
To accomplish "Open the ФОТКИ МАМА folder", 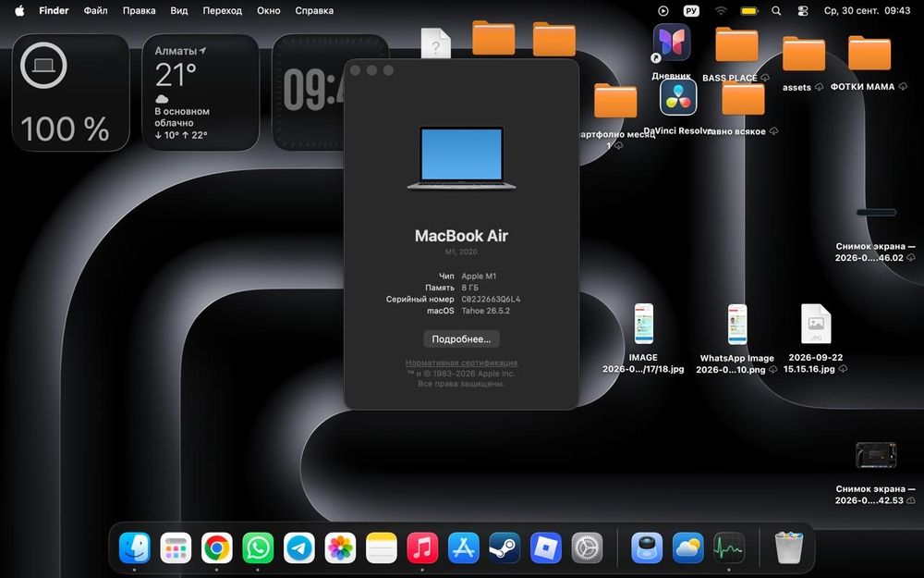I will [x=869, y=53].
